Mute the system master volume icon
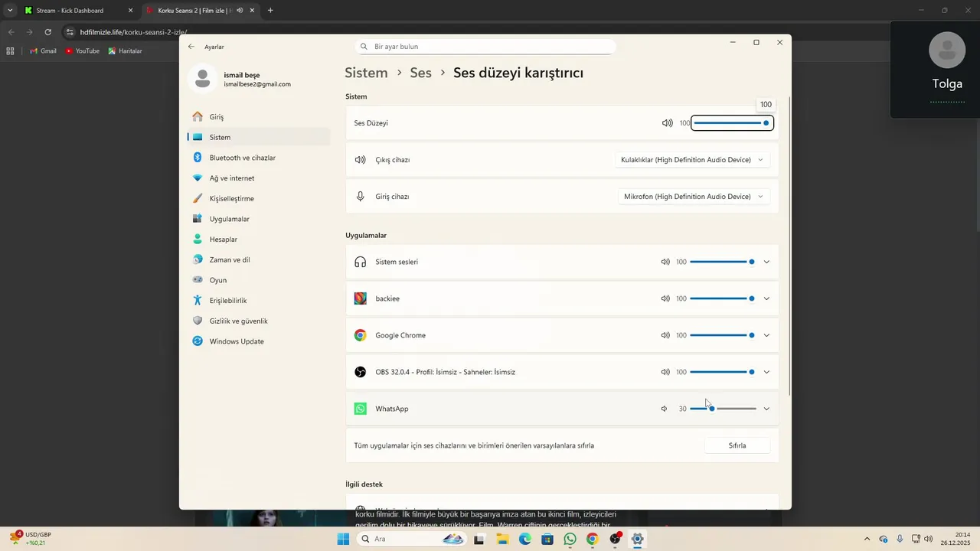Image resolution: width=980 pixels, height=551 pixels. pyautogui.click(x=667, y=123)
